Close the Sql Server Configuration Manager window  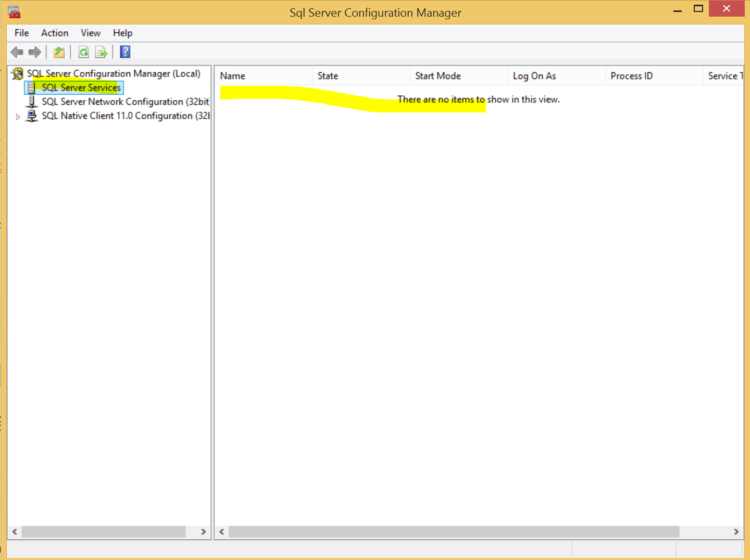[727, 9]
